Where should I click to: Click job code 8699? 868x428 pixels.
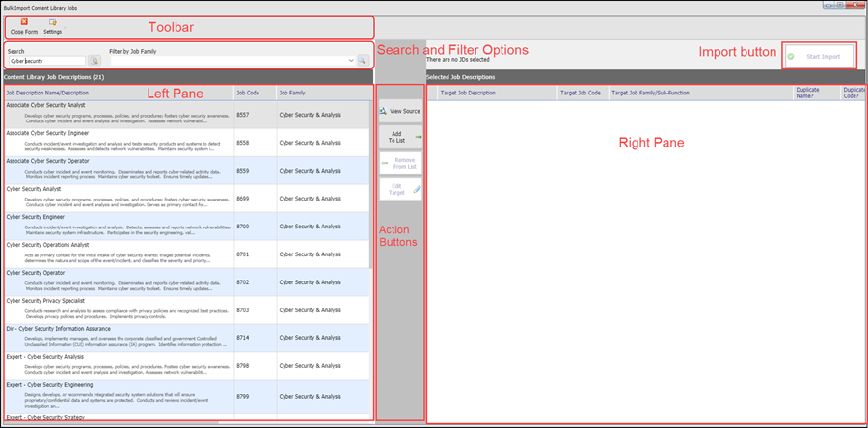(244, 199)
